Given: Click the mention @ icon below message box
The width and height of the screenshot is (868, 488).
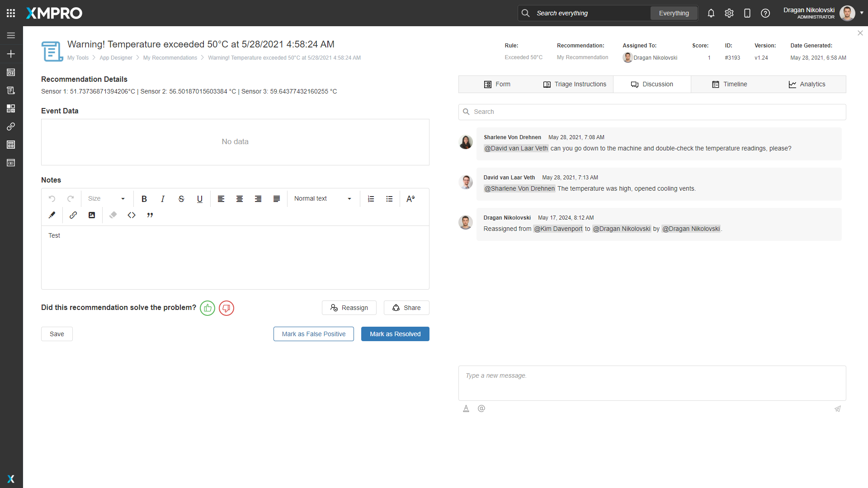Looking at the screenshot, I should 481,408.
